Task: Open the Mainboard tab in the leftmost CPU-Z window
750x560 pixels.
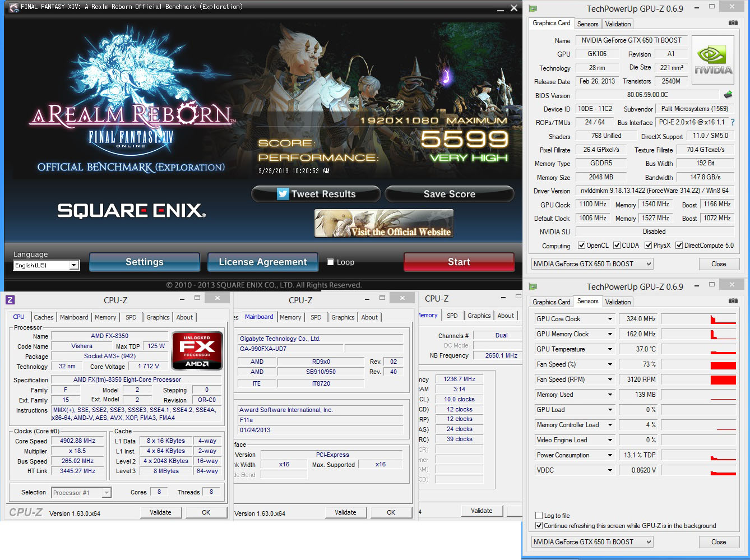Action: click(x=74, y=317)
